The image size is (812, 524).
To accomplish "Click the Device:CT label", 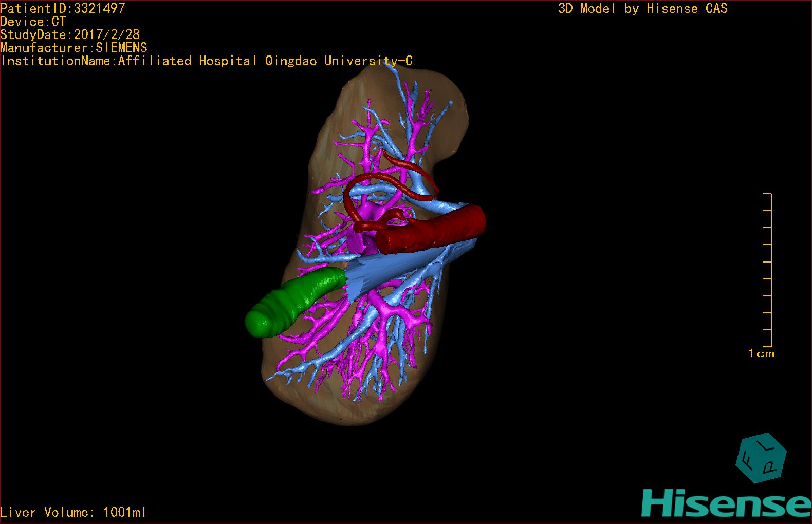I will [33, 22].
